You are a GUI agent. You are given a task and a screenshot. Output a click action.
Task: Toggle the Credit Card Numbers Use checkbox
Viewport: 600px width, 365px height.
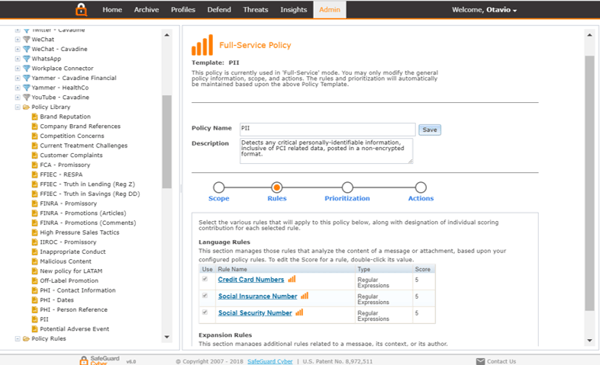(x=205, y=279)
